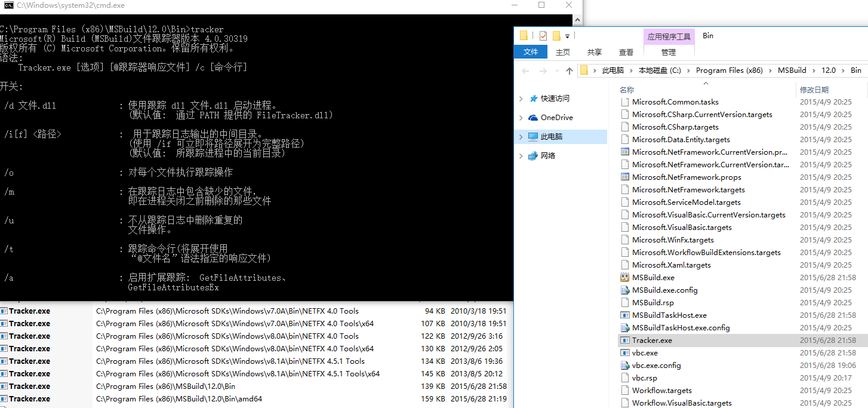Click the Microsoft.Common.tasks file icon
Image resolution: width=868 pixels, height=408 pixels.
[x=625, y=102]
